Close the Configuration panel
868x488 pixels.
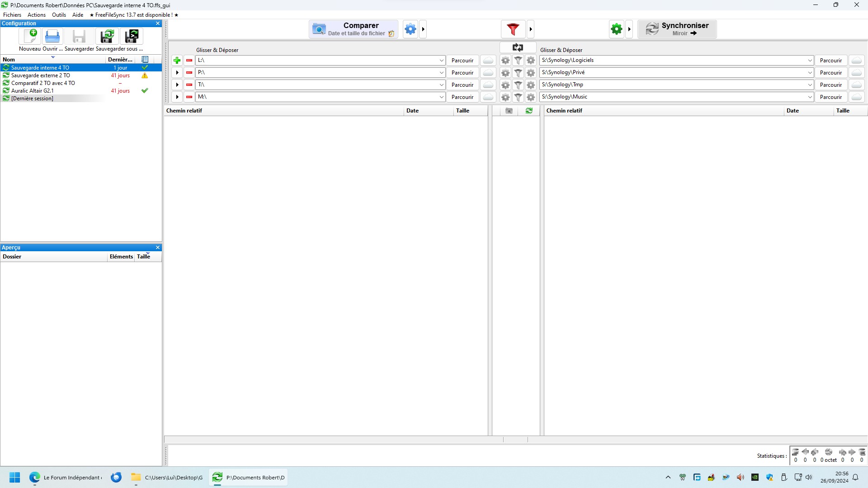pos(158,23)
